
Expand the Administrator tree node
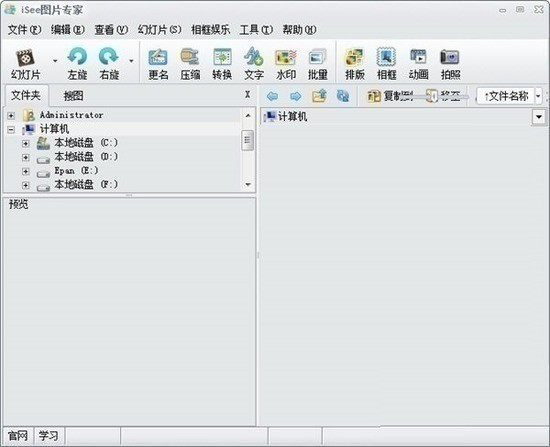coord(11,115)
